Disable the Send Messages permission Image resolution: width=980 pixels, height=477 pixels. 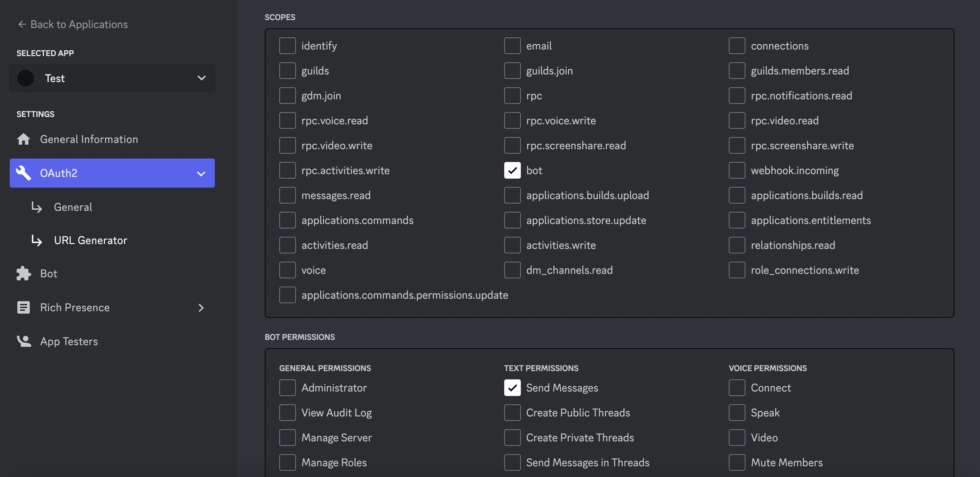[x=512, y=388]
